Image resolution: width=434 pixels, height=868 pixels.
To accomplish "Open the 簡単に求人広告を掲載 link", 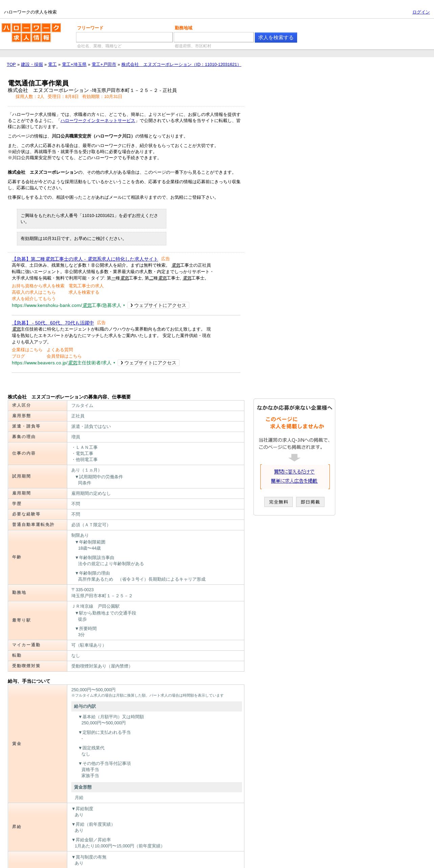I will (294, 481).
